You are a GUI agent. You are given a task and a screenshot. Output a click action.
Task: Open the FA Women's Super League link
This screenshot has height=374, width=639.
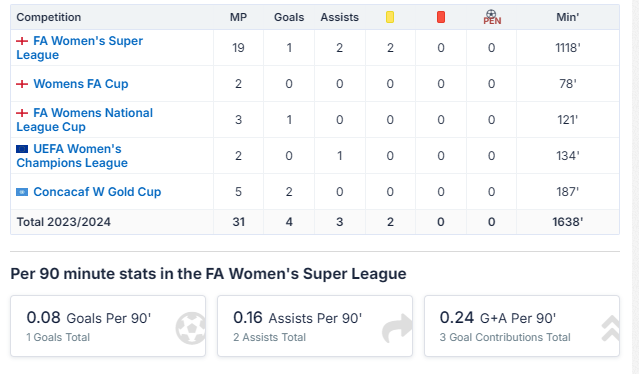[79, 48]
